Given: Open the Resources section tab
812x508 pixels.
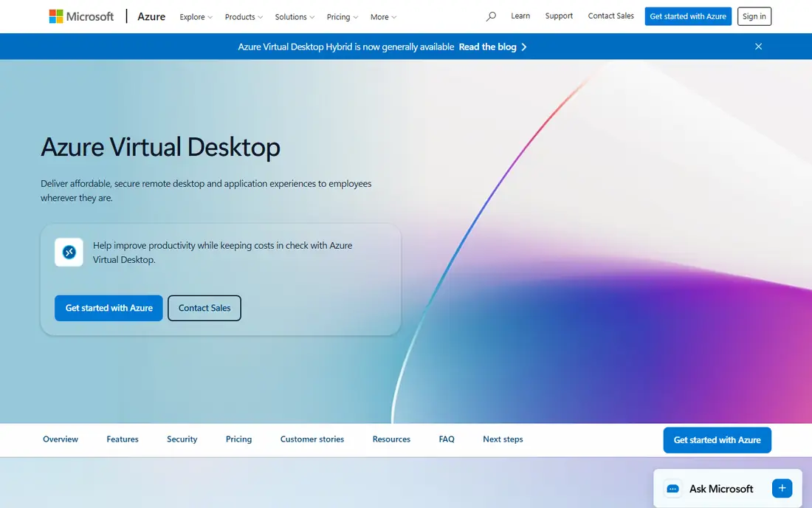Looking at the screenshot, I should point(391,439).
